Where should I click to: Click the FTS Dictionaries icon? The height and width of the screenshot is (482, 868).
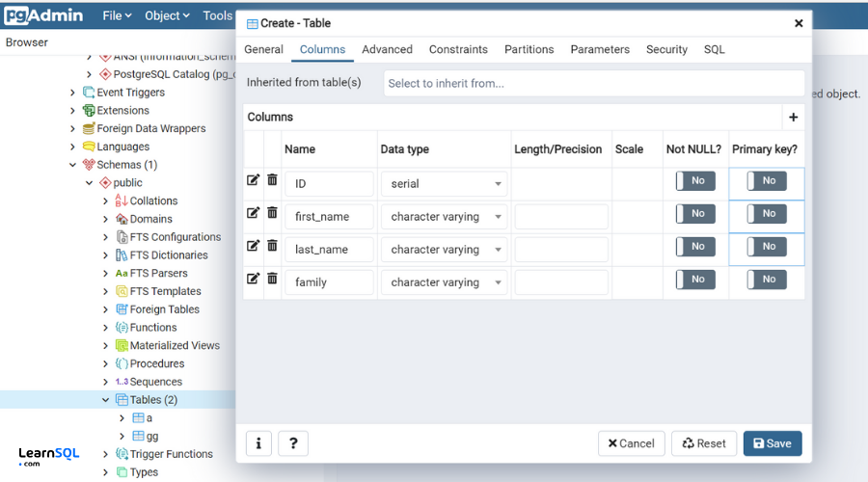coord(122,255)
